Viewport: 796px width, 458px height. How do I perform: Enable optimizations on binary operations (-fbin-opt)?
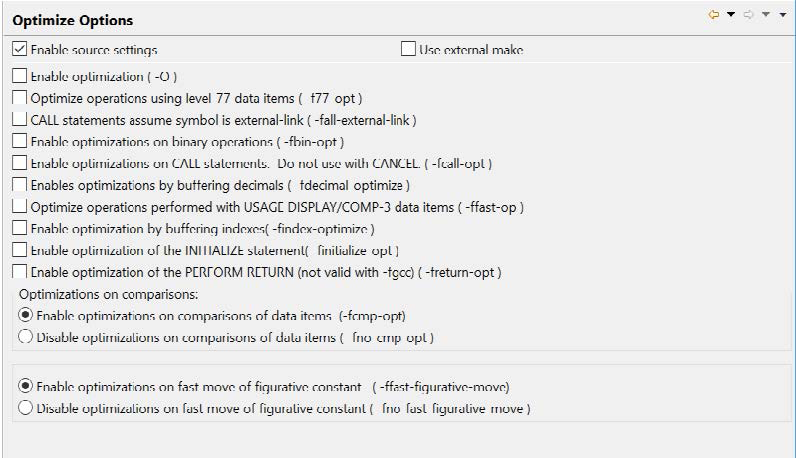click(20, 142)
